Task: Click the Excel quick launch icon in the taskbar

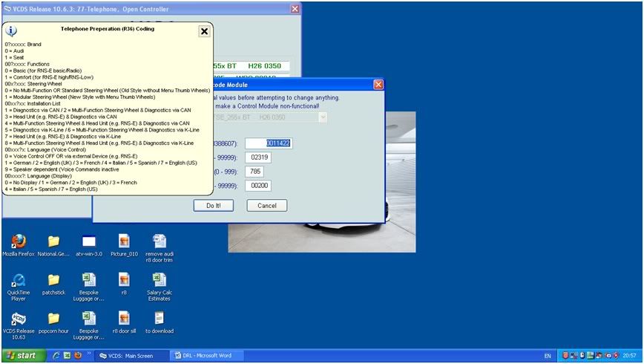Action: click(x=67, y=356)
